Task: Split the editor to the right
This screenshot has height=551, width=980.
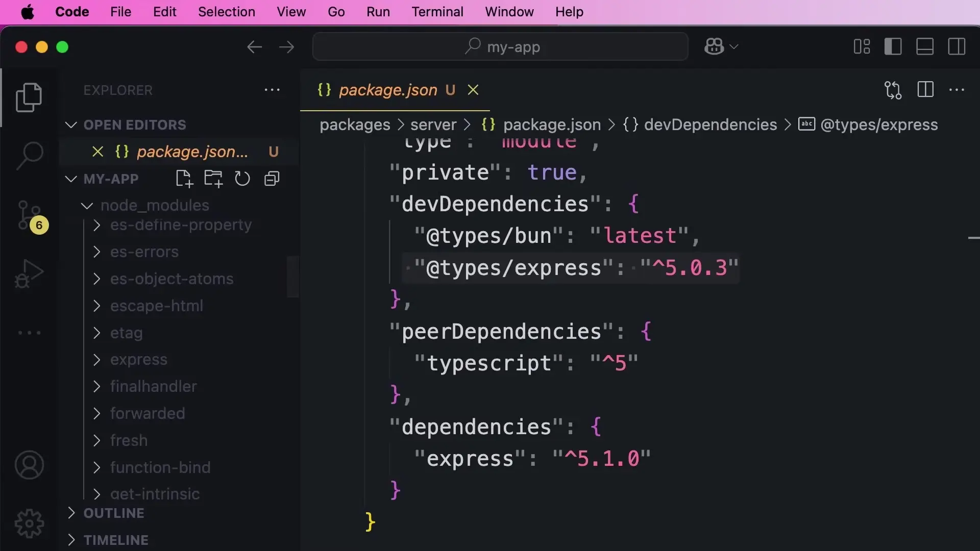Action: tap(925, 90)
